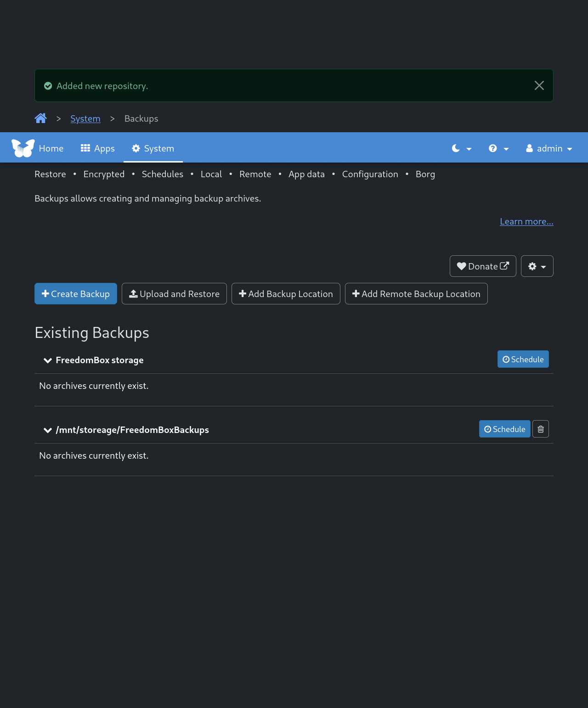Screen dimensions: 588x708
Task: Open the help question mark menu
Action: click(498, 148)
